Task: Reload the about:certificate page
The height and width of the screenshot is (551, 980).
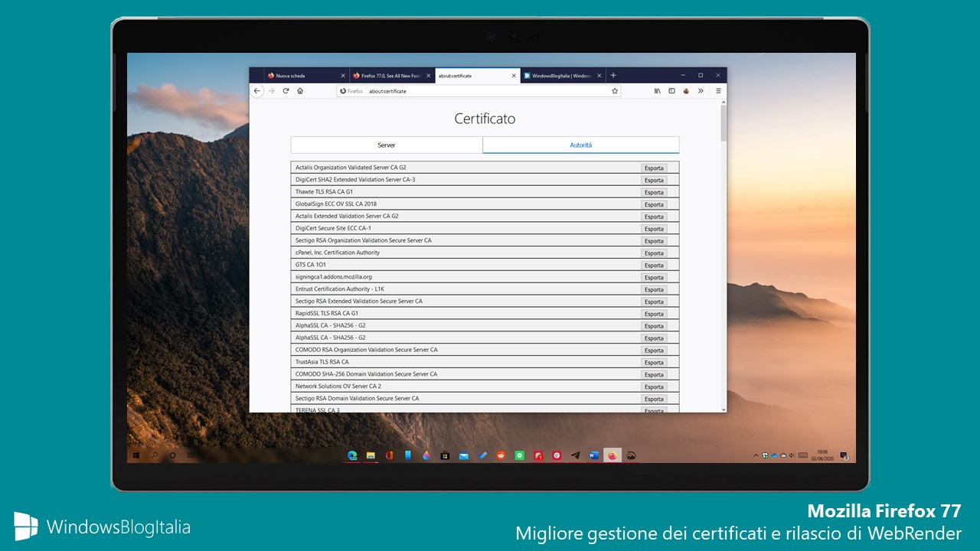Action: coord(286,90)
